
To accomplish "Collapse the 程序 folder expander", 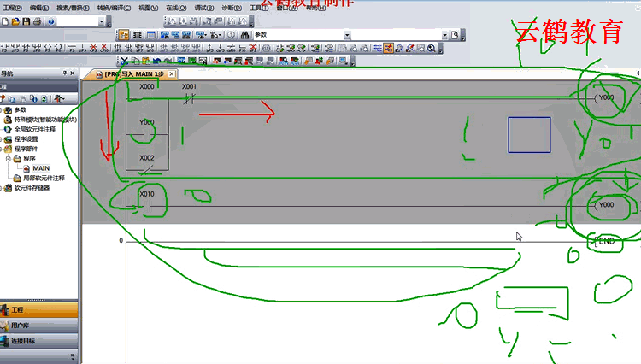I will (x=9, y=159).
